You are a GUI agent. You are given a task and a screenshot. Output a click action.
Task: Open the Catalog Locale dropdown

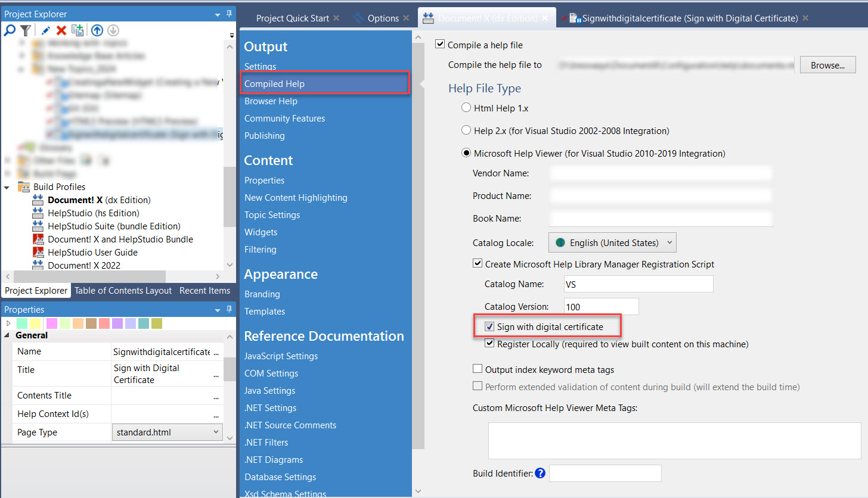tap(669, 242)
